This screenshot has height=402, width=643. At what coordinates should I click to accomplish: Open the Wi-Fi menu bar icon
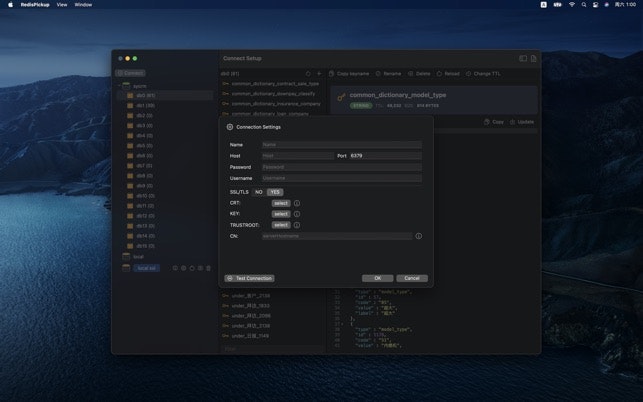[x=572, y=5]
